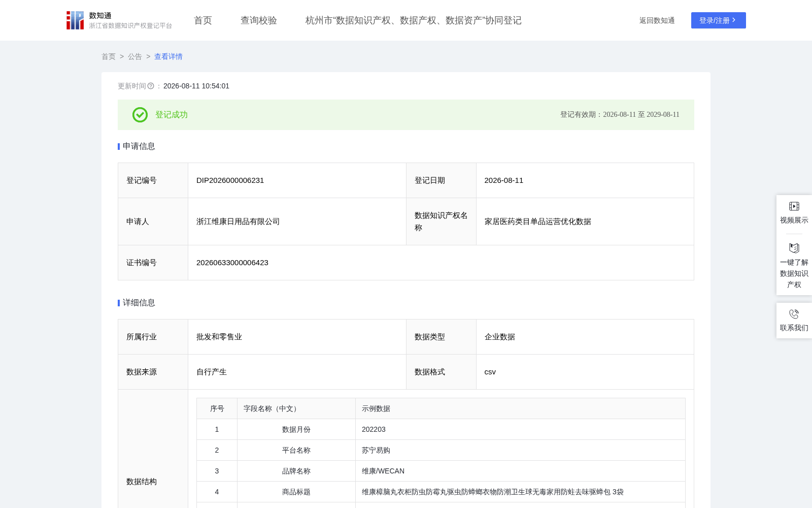
Task: Click the 申请人 label cell
Action: point(153,221)
